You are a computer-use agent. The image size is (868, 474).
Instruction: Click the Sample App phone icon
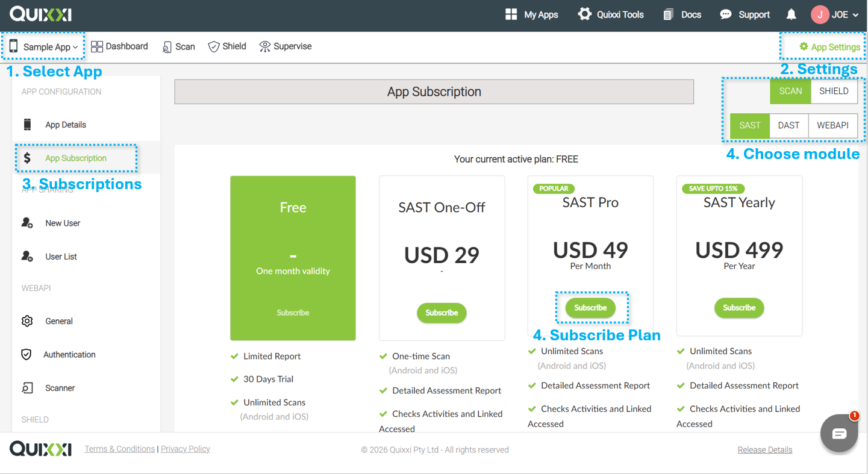(x=13, y=46)
